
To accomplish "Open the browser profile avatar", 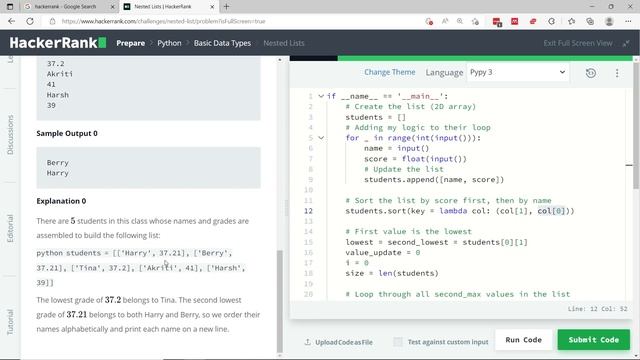I will [x=609, y=21].
